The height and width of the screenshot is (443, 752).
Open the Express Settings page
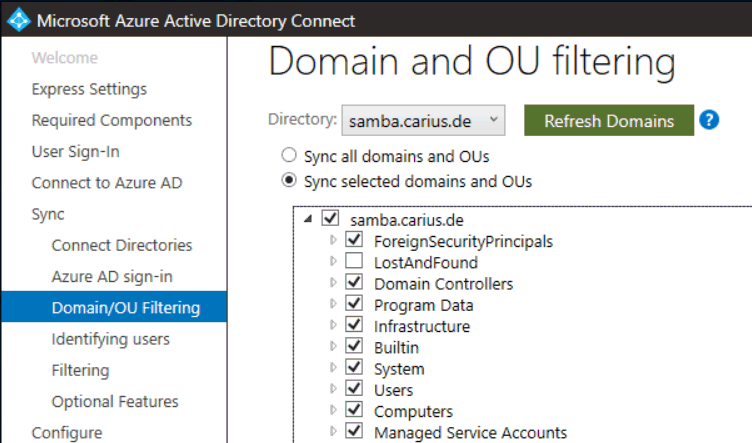click(89, 89)
